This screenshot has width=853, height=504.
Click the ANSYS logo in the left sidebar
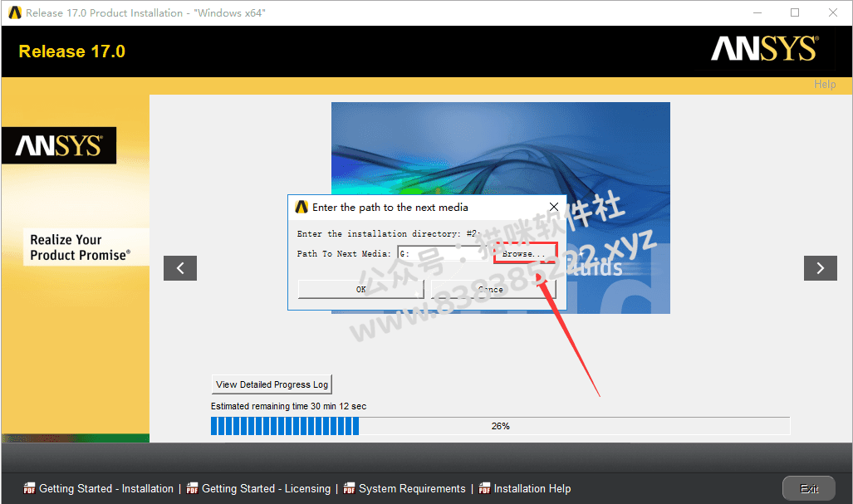[59, 145]
